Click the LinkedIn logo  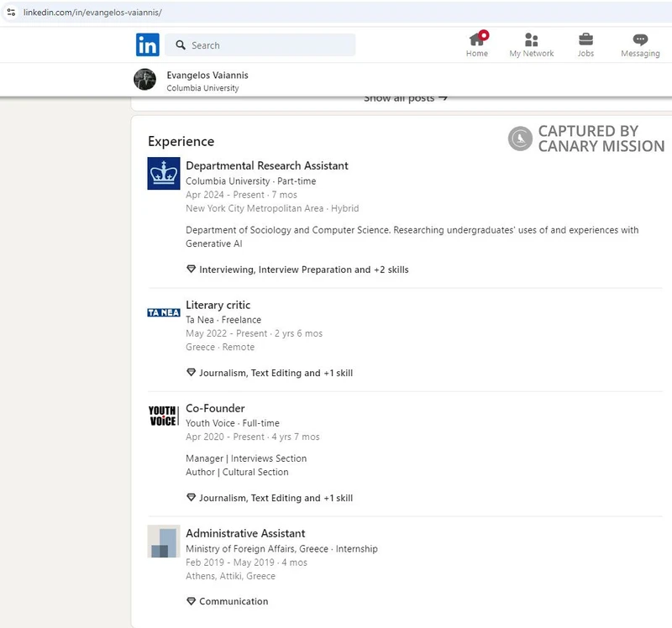click(x=148, y=44)
